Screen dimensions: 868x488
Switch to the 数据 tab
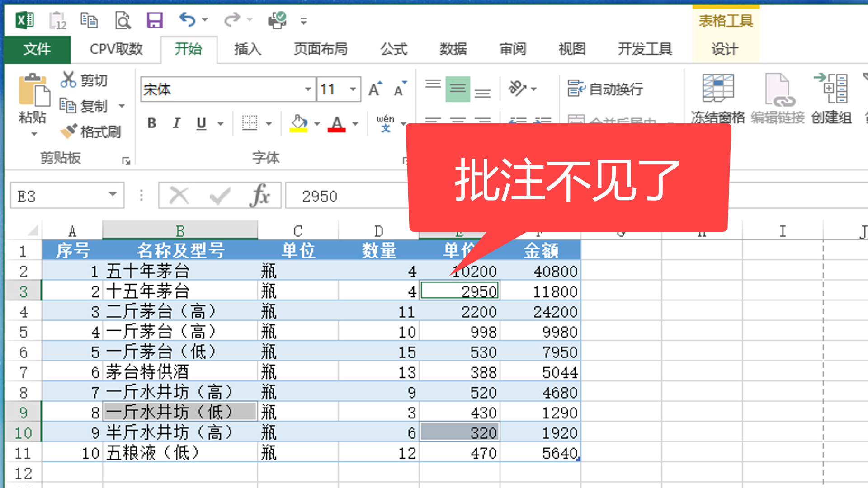453,49
